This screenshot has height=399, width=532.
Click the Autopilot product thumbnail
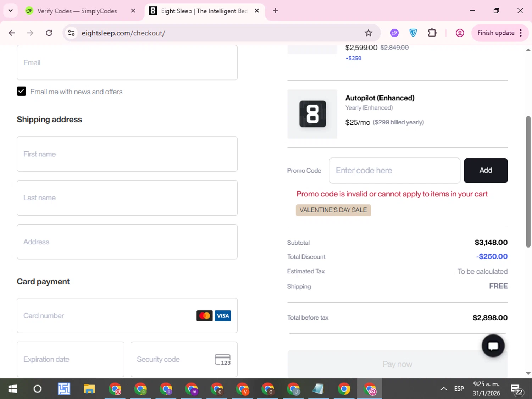coord(312,114)
